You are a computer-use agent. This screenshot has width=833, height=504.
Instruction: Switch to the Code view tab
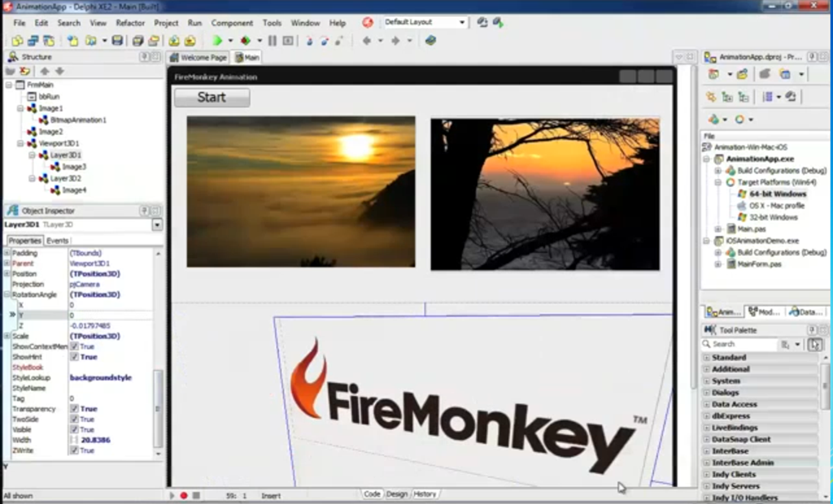(x=372, y=494)
